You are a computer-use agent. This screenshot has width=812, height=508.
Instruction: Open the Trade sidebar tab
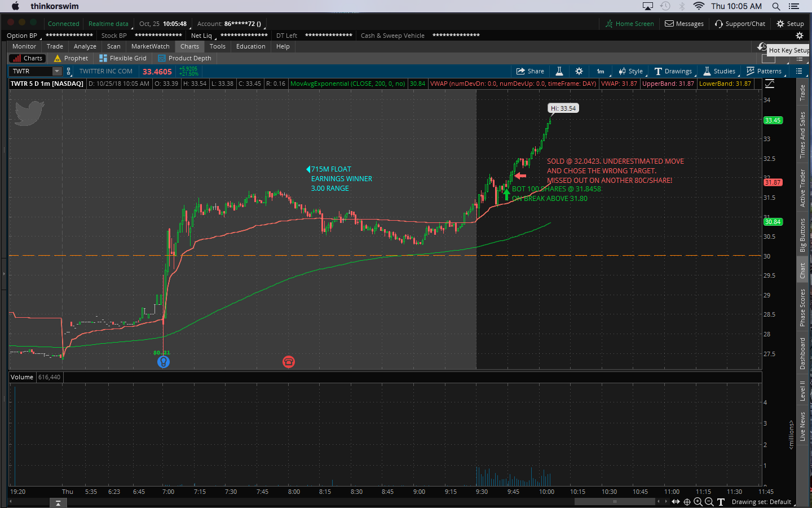[802, 93]
